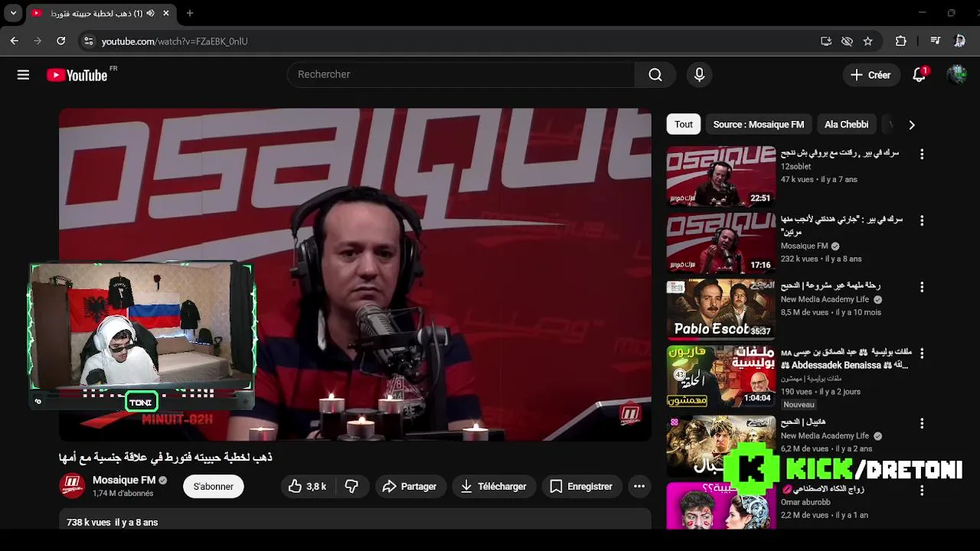Open options menu for 17:16 Mosaique FM video

pyautogui.click(x=922, y=220)
